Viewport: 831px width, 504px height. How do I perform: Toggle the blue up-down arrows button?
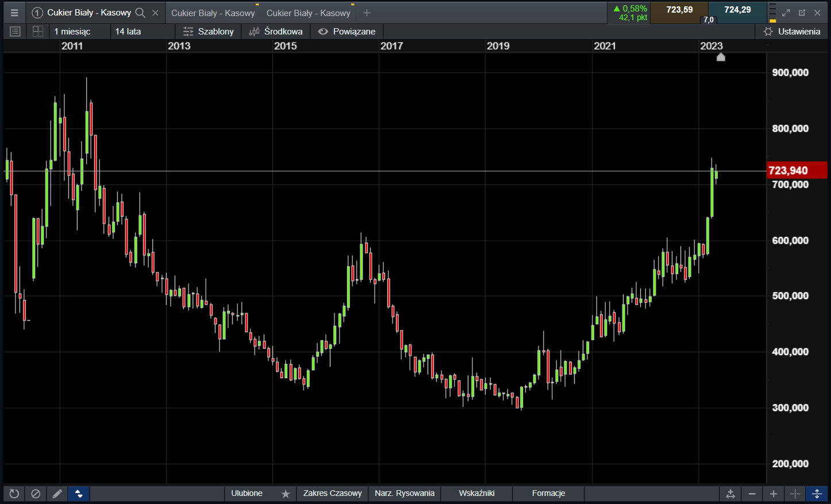click(79, 494)
